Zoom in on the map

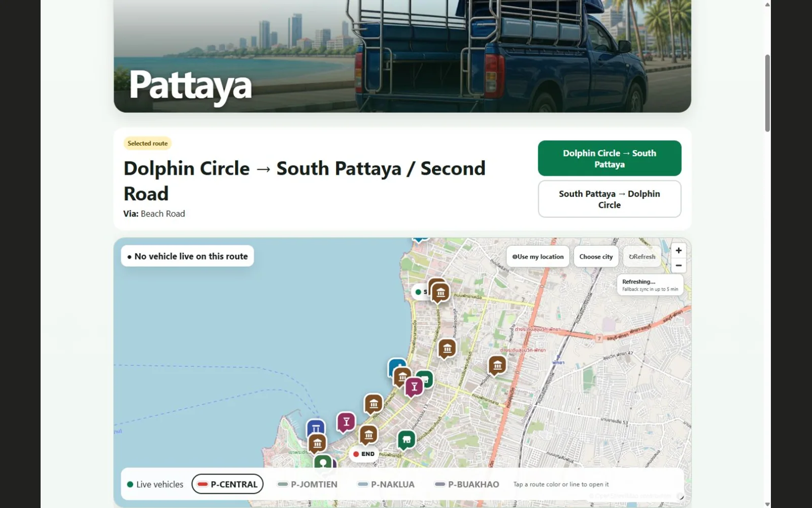coord(679,250)
